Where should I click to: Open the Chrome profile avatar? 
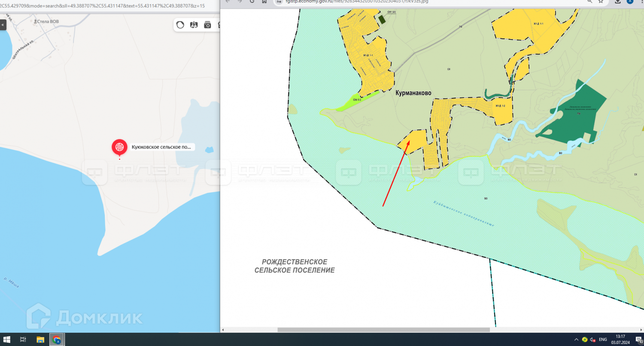[x=629, y=1]
